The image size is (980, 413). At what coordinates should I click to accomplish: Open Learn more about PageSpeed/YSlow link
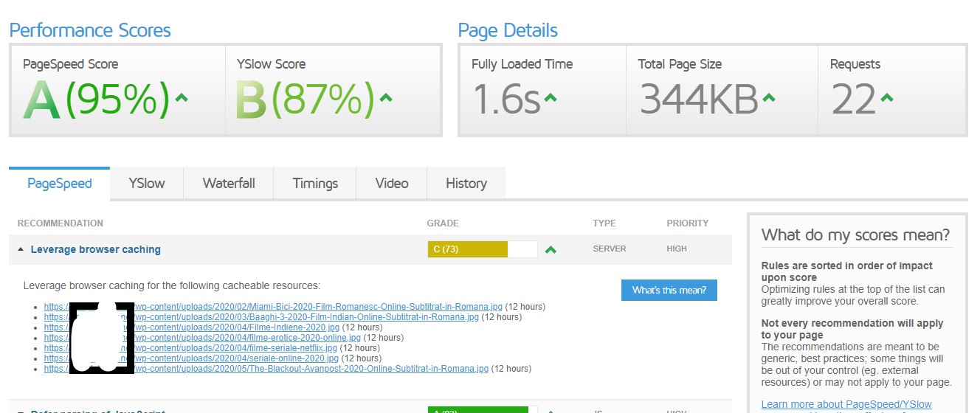[x=846, y=404]
